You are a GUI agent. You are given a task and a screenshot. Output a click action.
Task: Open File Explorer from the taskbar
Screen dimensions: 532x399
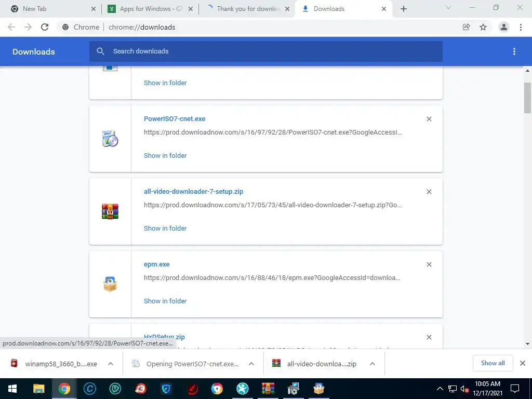[x=38, y=389]
